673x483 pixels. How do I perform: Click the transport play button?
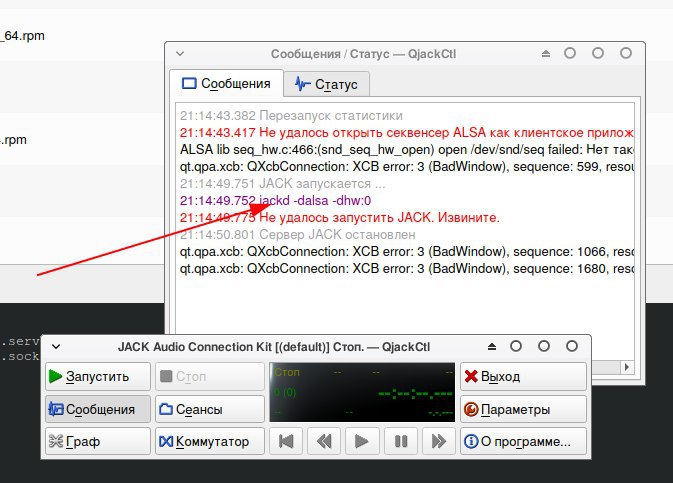click(x=362, y=441)
